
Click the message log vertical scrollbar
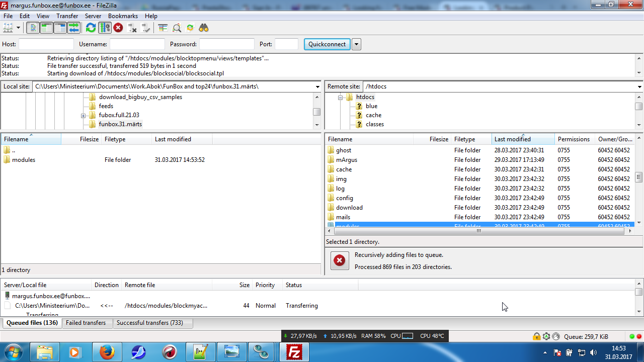[638, 65]
